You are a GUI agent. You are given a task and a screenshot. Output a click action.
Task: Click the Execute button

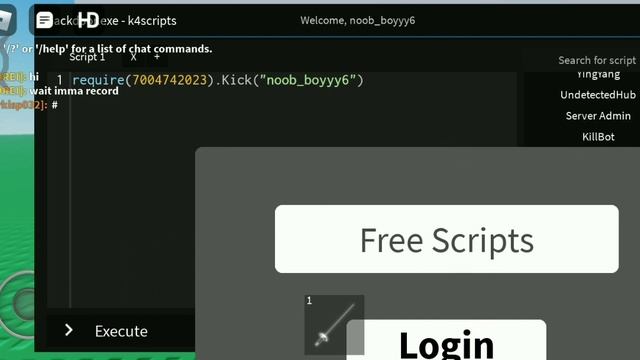[x=121, y=331]
